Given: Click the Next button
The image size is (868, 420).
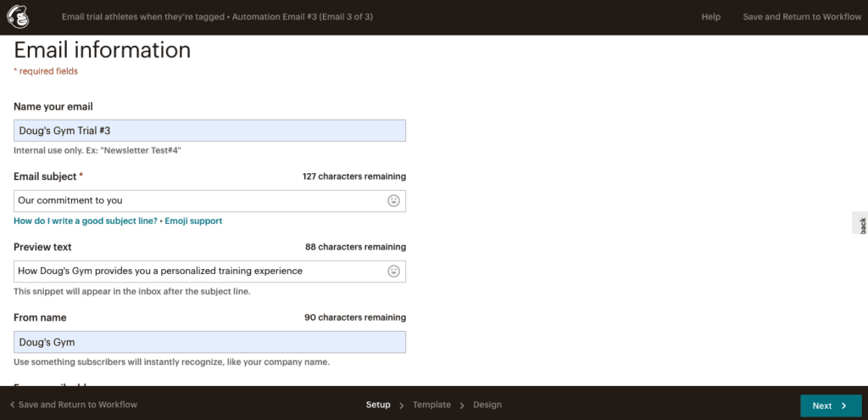Looking at the screenshot, I should tap(831, 406).
